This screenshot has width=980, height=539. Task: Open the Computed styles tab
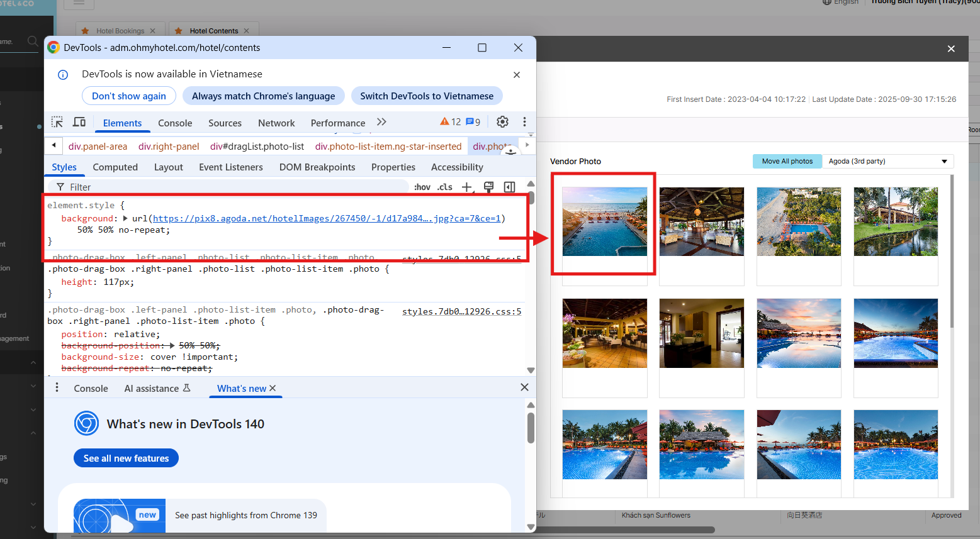[115, 167]
